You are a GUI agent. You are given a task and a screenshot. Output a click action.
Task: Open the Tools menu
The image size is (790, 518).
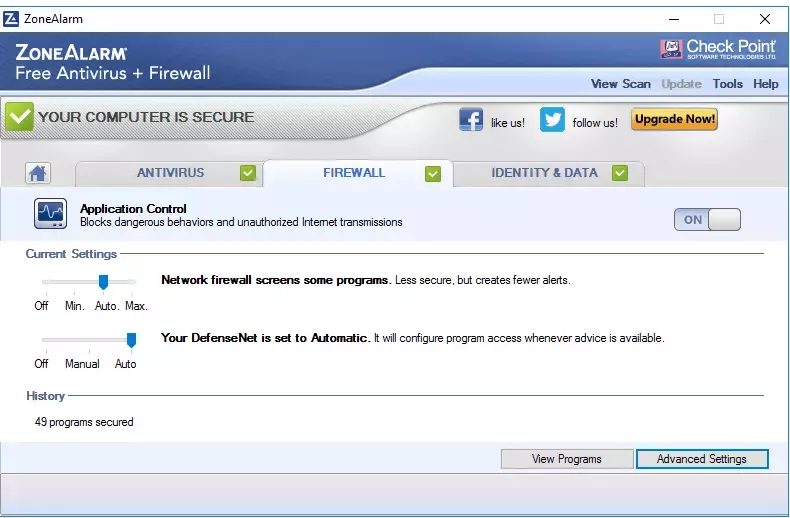coord(728,84)
